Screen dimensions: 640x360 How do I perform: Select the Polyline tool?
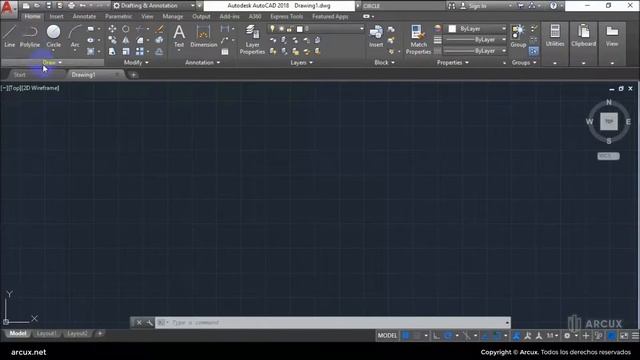(x=30, y=36)
